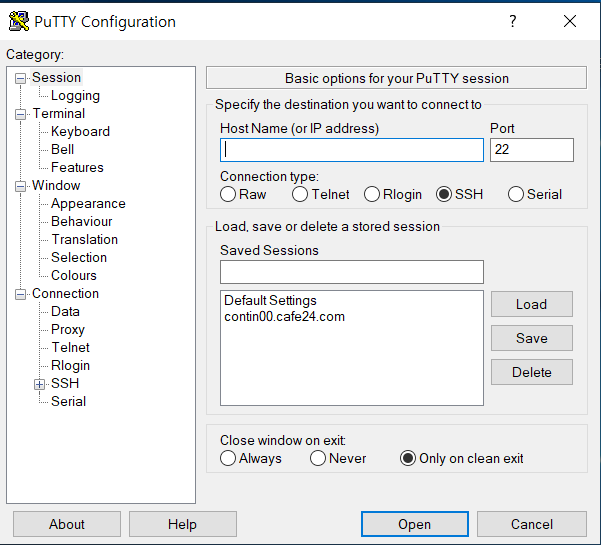Delete the stored session

click(x=532, y=372)
